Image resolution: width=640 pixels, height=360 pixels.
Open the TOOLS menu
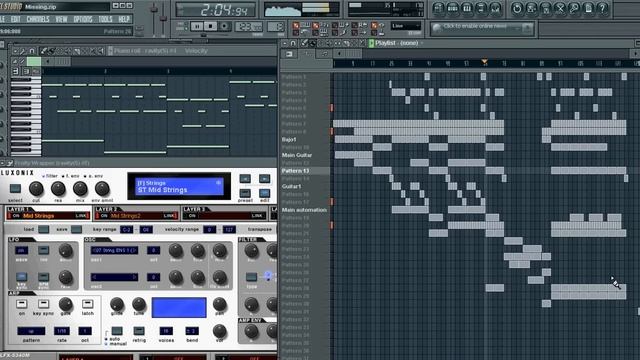coord(105,19)
